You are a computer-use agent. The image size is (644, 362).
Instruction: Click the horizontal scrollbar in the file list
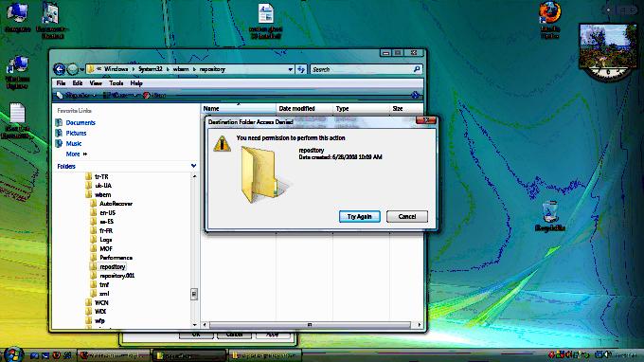310,325
